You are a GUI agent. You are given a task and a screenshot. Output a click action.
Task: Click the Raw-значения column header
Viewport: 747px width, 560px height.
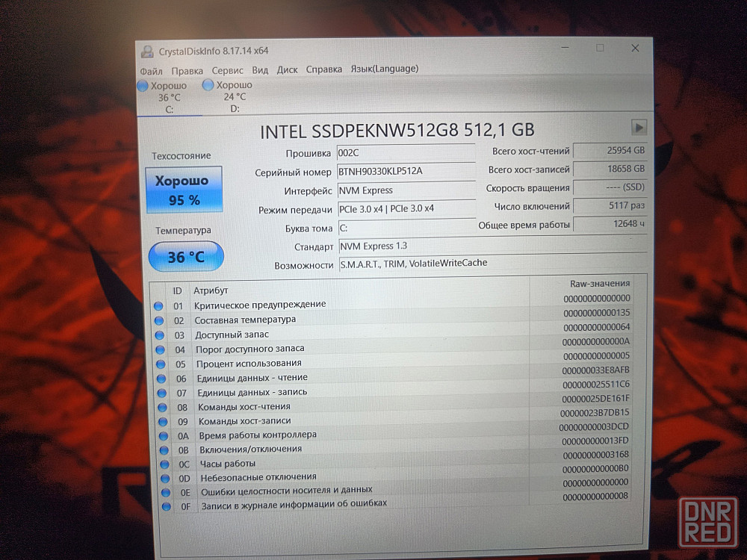tap(600, 283)
